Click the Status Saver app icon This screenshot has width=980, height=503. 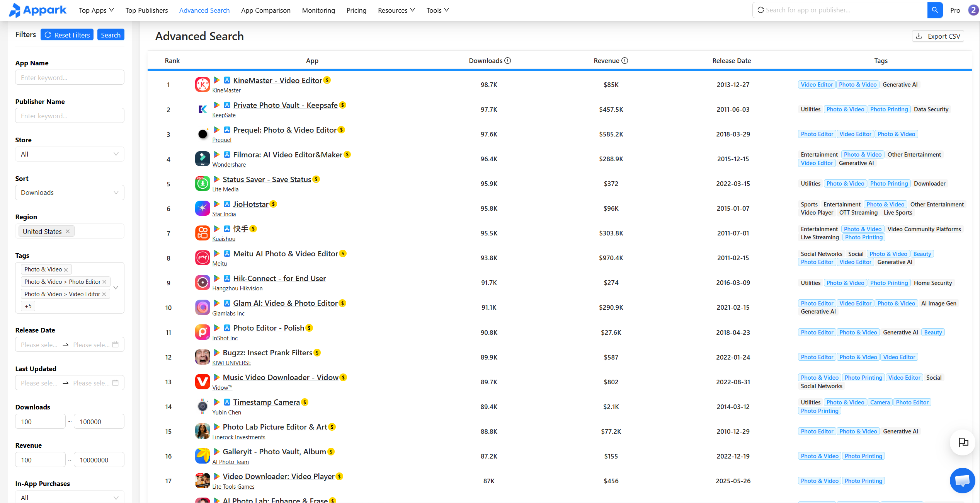pos(202,184)
